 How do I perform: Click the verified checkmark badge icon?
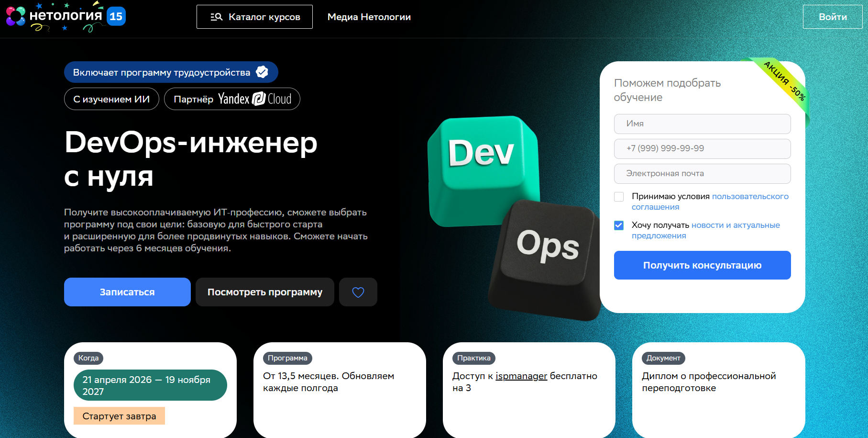pos(262,72)
